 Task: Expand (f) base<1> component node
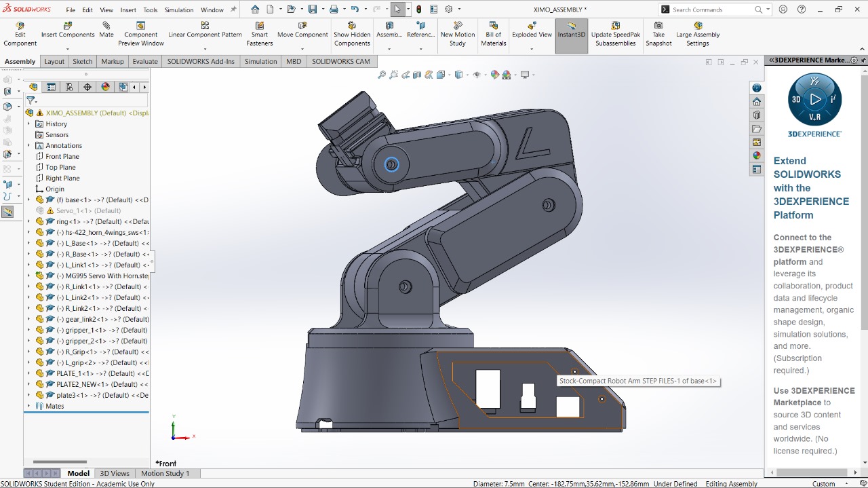28,200
